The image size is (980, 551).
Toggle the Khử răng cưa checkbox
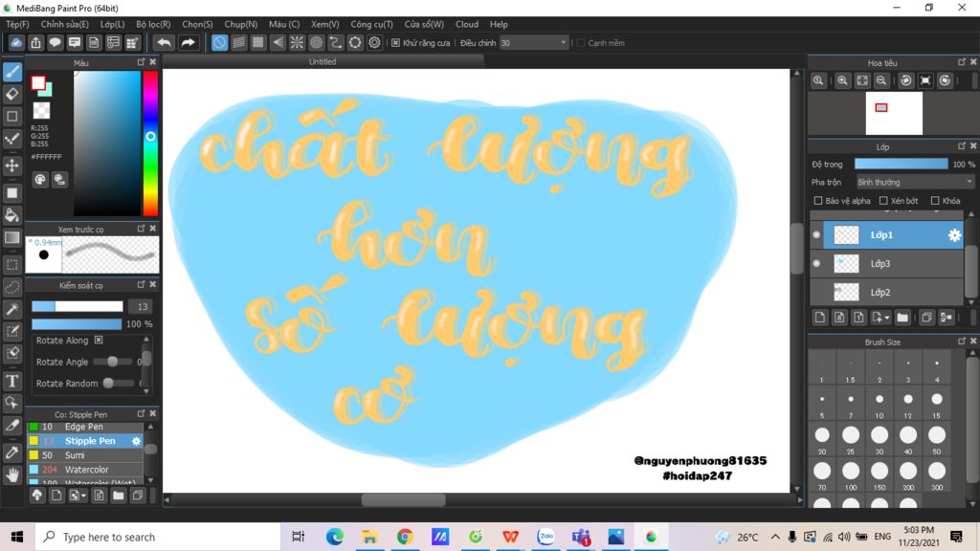pyautogui.click(x=395, y=43)
